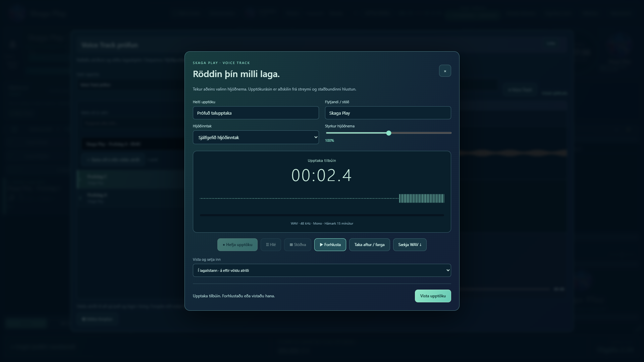Viewport: 644px width, 362px height.
Task: Click the recording waveform display
Action: pos(322,198)
